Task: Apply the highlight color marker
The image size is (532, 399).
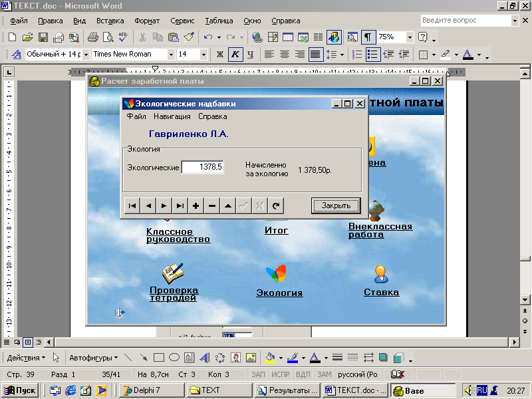Action: click(446, 55)
